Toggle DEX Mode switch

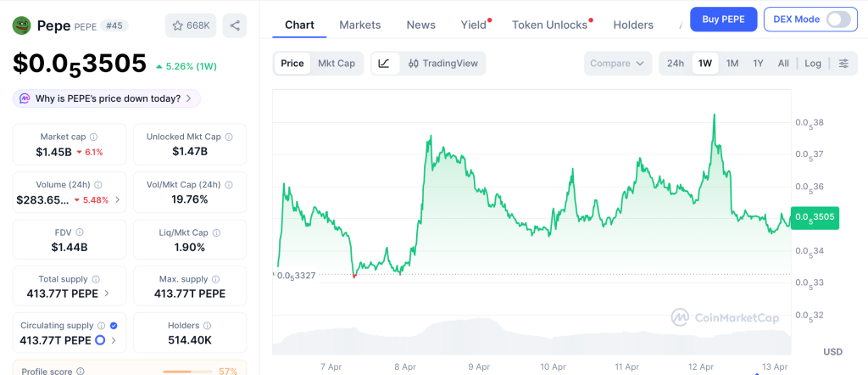837,19
